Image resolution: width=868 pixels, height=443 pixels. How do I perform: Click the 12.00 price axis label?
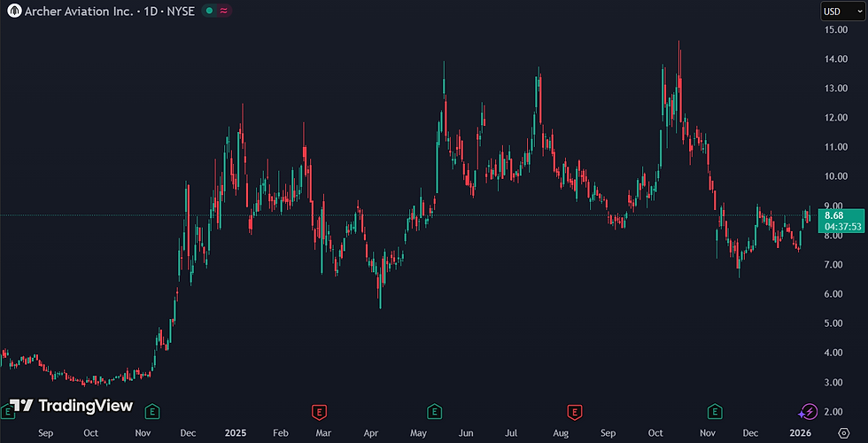pyautogui.click(x=835, y=117)
